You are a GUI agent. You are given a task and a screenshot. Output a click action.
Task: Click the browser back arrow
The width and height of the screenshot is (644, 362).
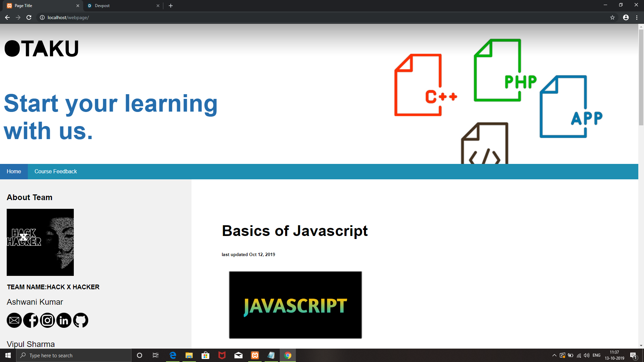7,17
